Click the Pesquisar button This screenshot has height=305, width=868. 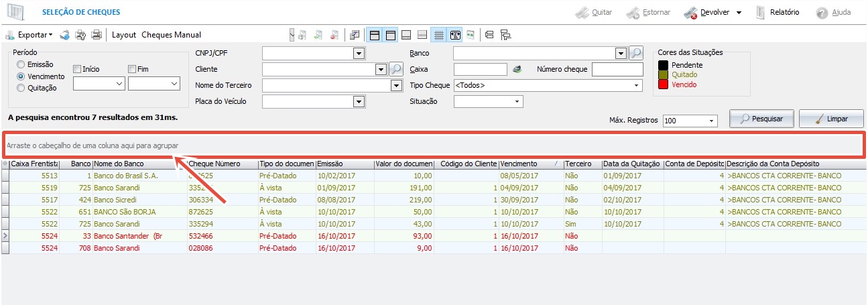761,119
